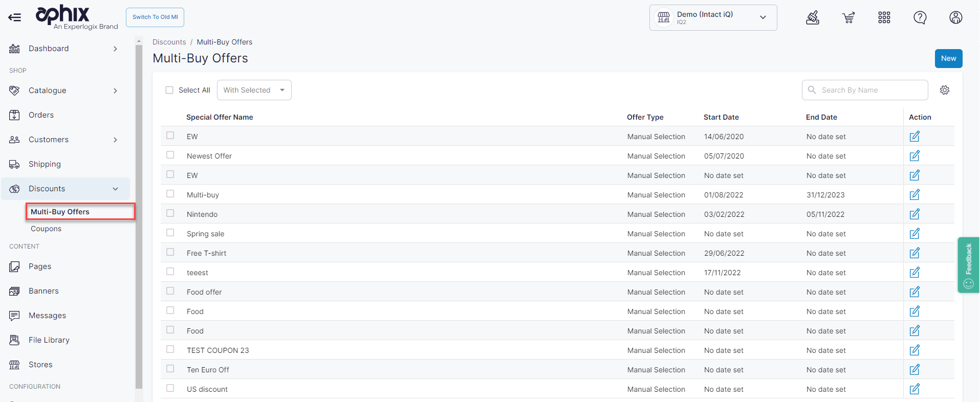This screenshot has width=980, height=402.
Task: Click the New button
Action: pyautogui.click(x=948, y=58)
